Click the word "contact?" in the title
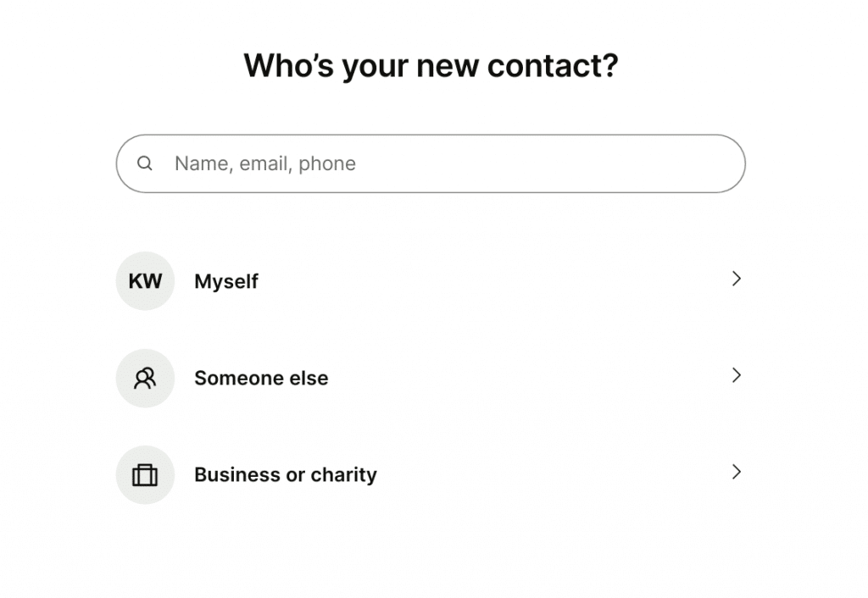 tap(553, 66)
